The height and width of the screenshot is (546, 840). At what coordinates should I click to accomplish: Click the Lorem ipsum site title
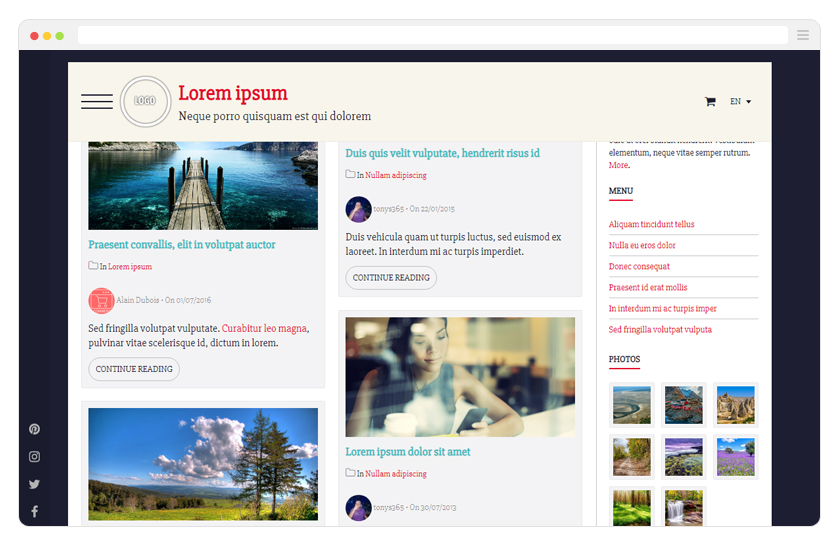pyautogui.click(x=233, y=93)
